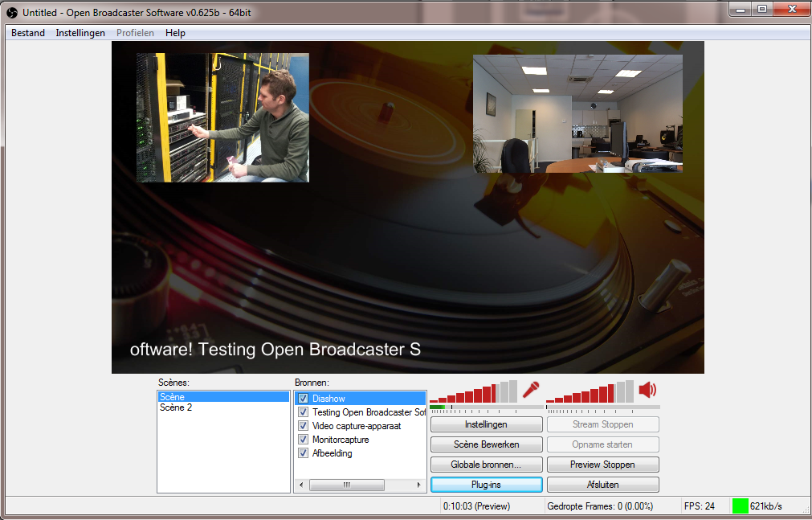
Task: Click Gedropte Frames status text
Action: click(x=600, y=506)
